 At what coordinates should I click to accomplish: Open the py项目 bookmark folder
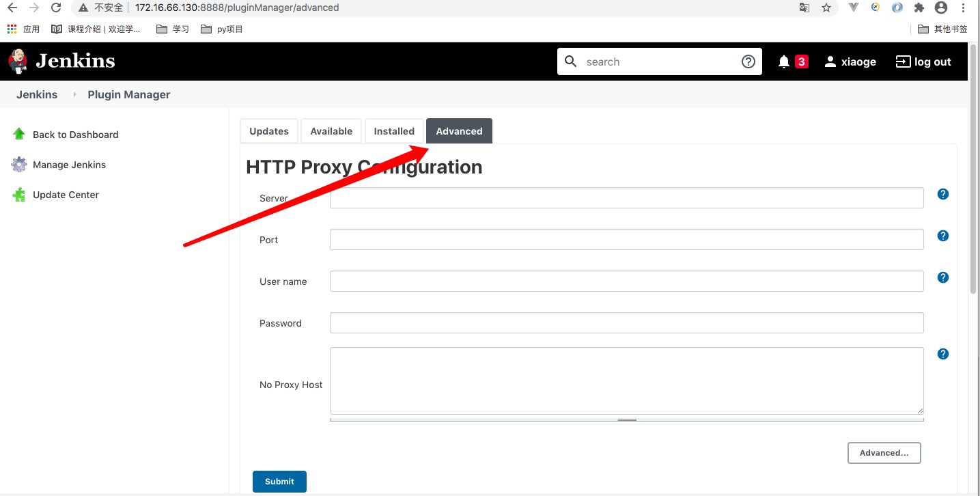(x=222, y=29)
